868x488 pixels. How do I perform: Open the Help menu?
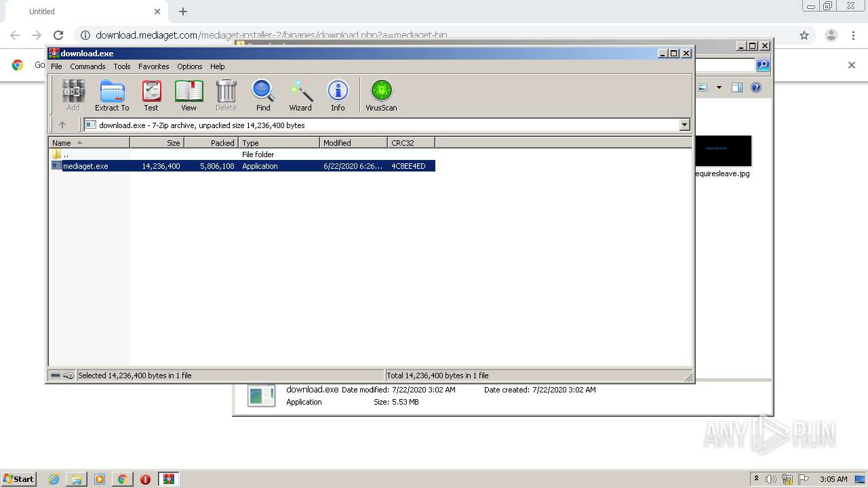(x=217, y=66)
